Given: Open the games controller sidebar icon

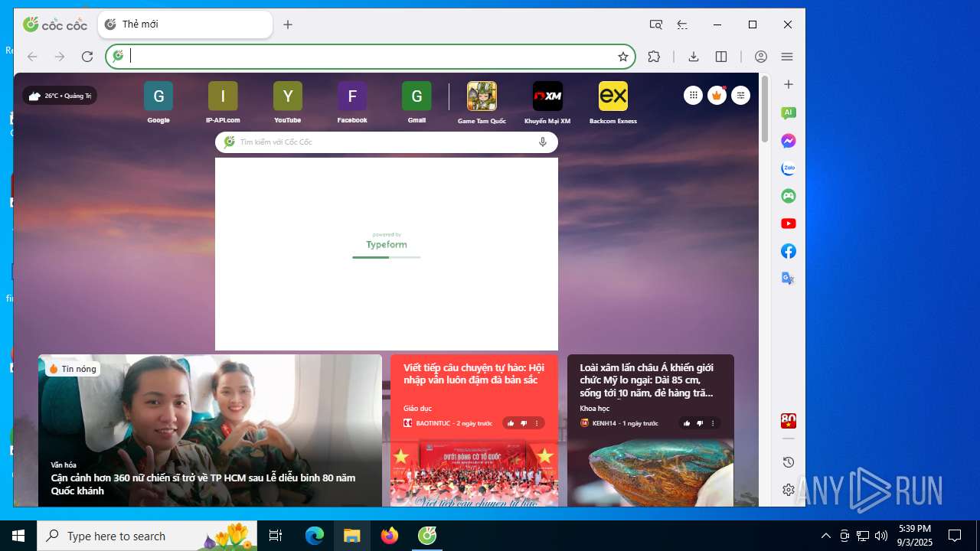Looking at the screenshot, I should [x=789, y=196].
